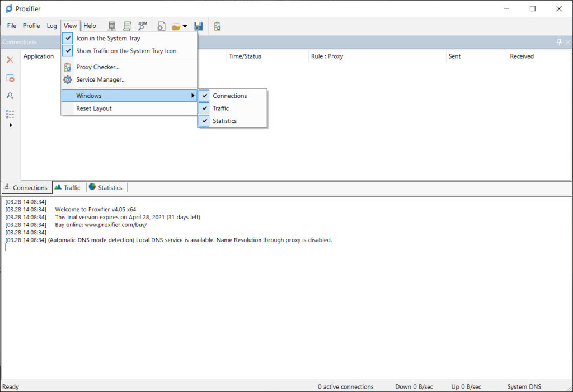Switch to the Statistics tab
This screenshot has width=573, height=392.
pyautogui.click(x=106, y=188)
